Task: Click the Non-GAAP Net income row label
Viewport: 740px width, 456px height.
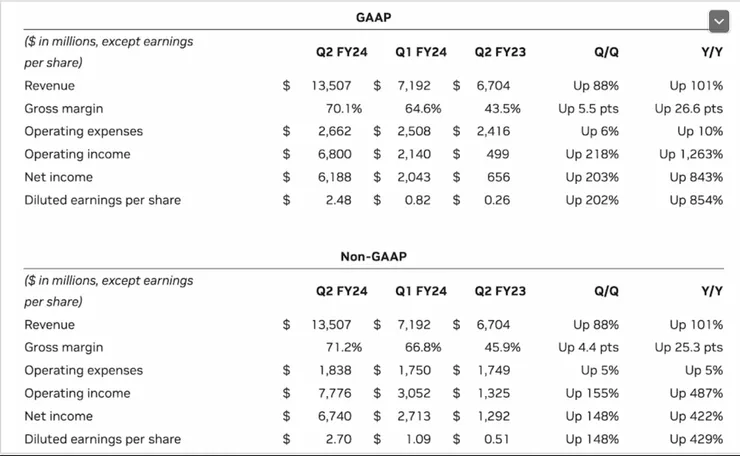Action: tap(59, 416)
